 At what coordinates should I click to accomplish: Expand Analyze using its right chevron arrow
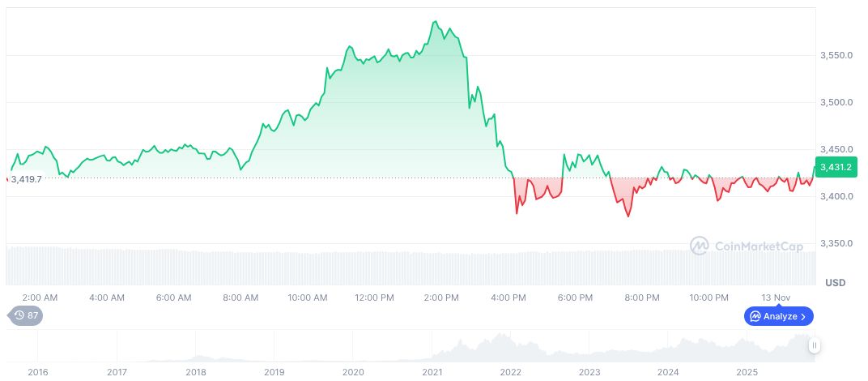click(803, 316)
